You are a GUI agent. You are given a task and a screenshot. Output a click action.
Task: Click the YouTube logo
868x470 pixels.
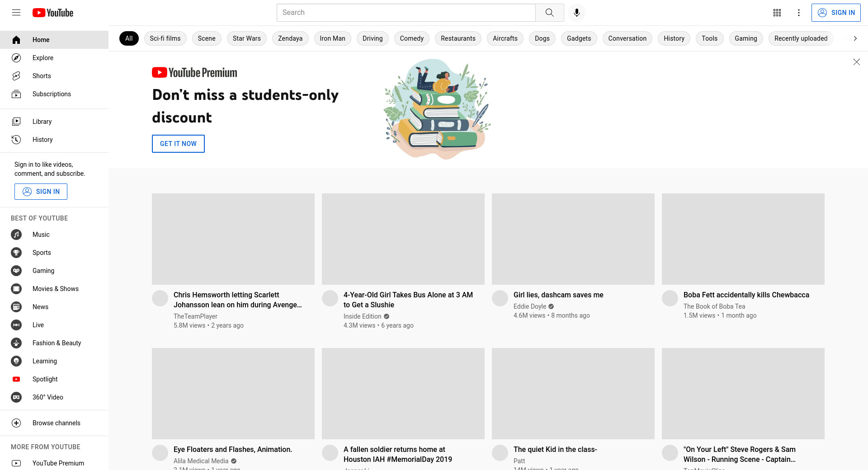coord(53,13)
